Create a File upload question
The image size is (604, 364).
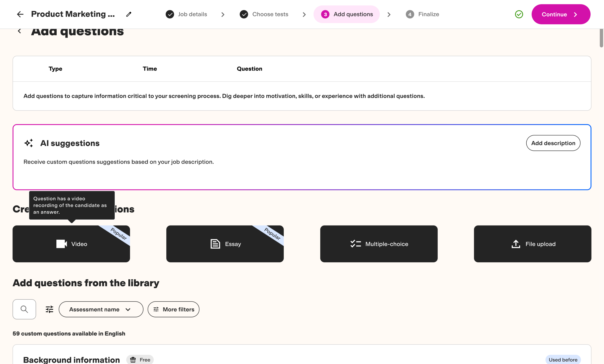coord(533,244)
